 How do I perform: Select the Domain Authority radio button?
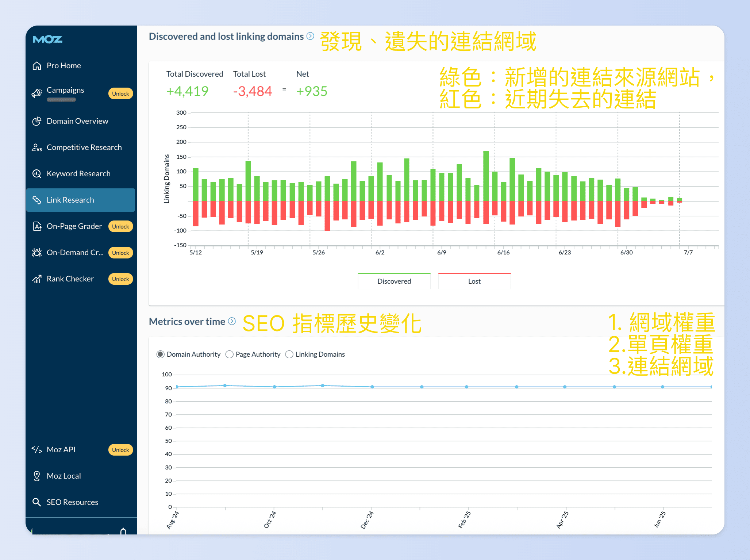pos(161,354)
